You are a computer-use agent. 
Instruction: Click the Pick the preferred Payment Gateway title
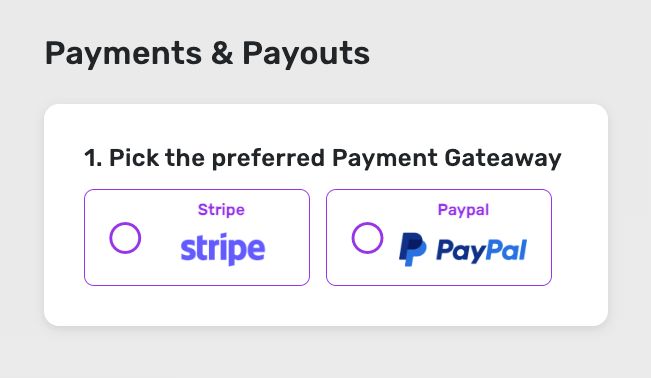pyautogui.click(x=323, y=158)
